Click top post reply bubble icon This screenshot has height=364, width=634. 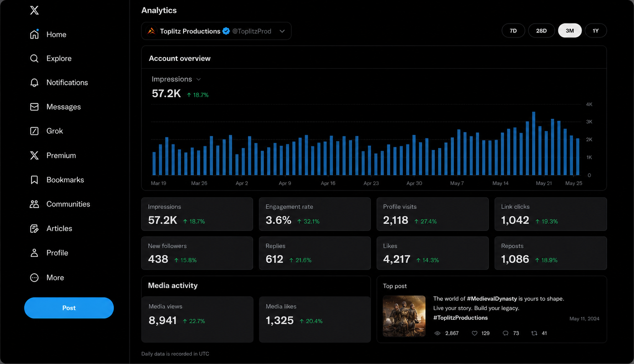pyautogui.click(x=506, y=333)
